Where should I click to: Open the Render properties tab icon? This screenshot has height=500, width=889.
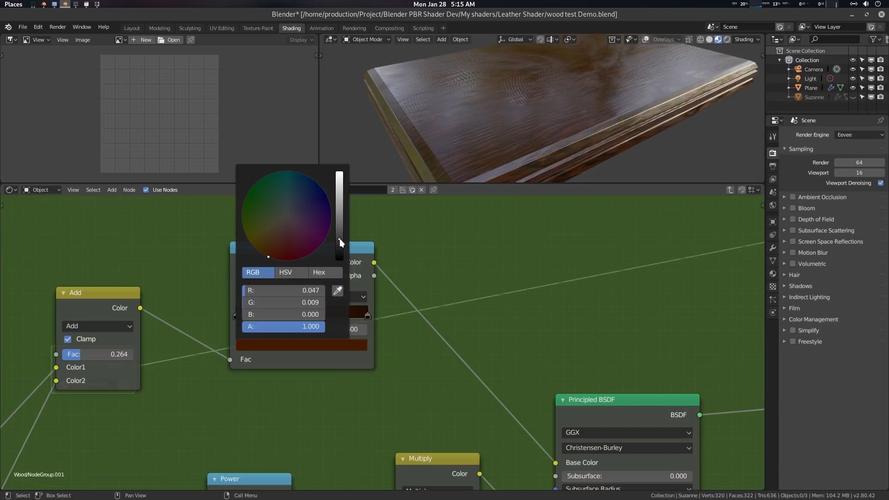(x=773, y=153)
